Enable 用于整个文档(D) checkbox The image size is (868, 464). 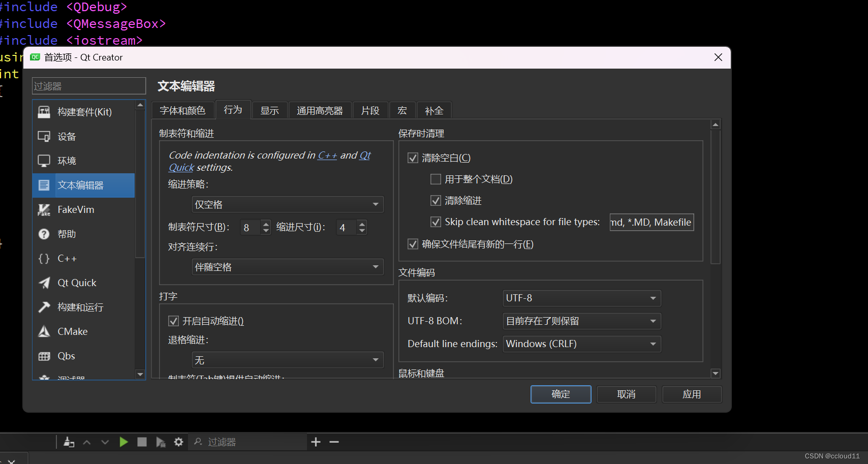coord(436,179)
